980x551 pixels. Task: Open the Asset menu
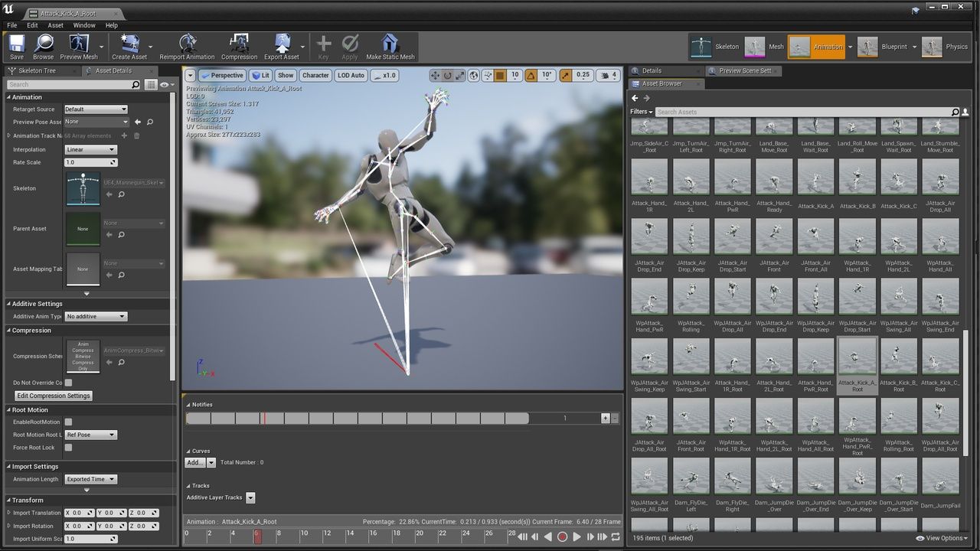tap(55, 25)
